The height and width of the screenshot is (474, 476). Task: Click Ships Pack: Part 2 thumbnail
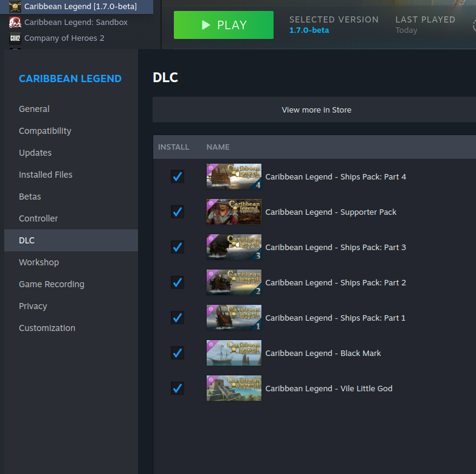tap(234, 282)
